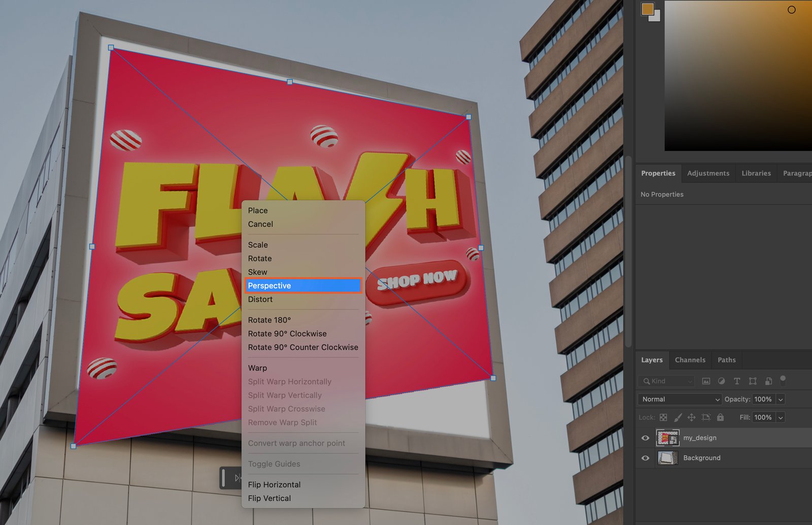Image resolution: width=812 pixels, height=525 pixels.
Task: Hide the Background layer via eye icon
Action: tap(646, 458)
